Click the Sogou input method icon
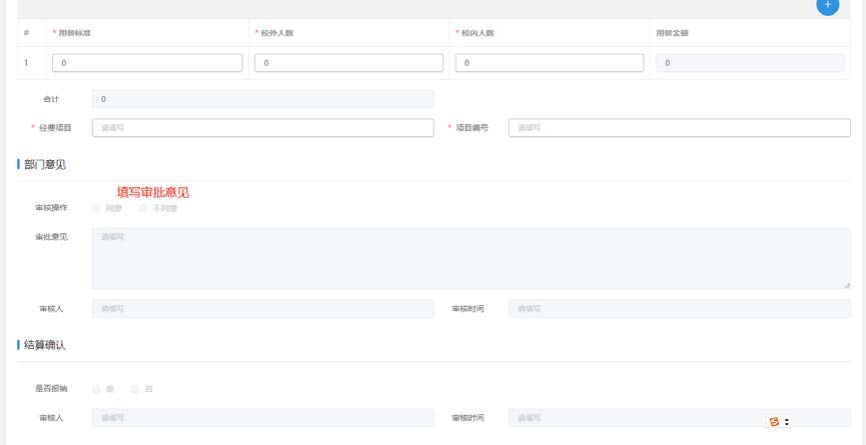The width and height of the screenshot is (866, 445). click(x=774, y=422)
